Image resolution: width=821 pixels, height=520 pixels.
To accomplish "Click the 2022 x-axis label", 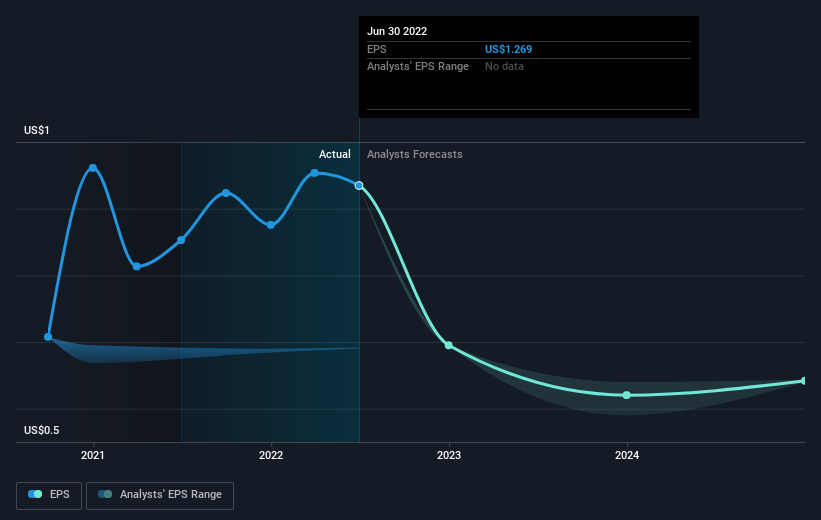I will pos(271,456).
